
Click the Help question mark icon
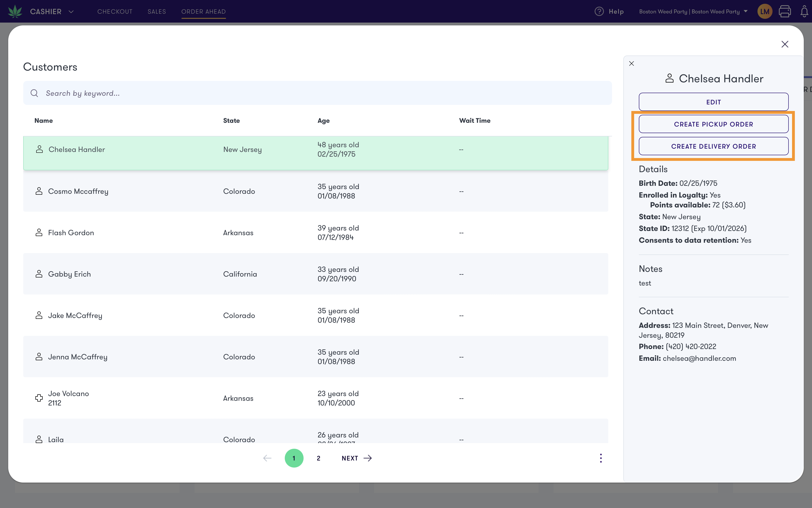tap(599, 12)
